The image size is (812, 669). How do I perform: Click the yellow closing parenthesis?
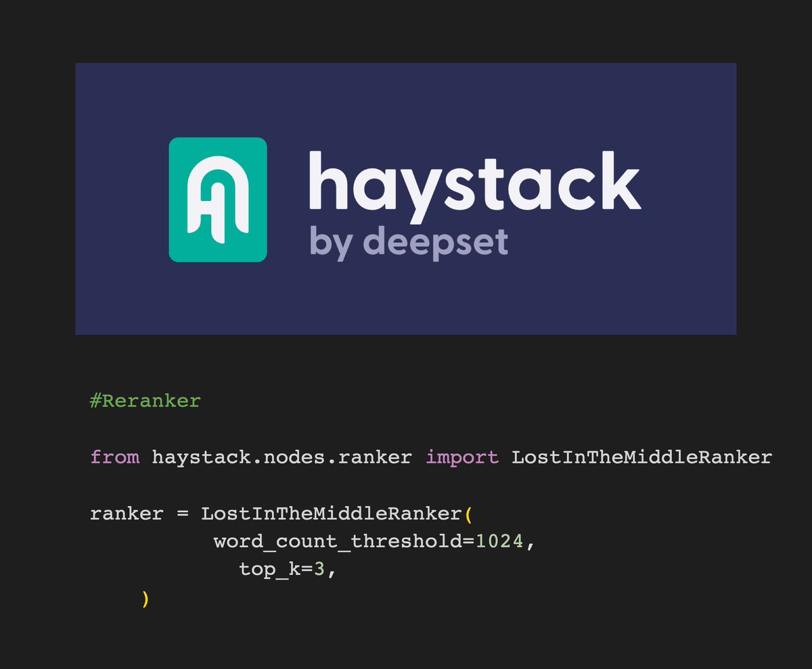pos(145,599)
